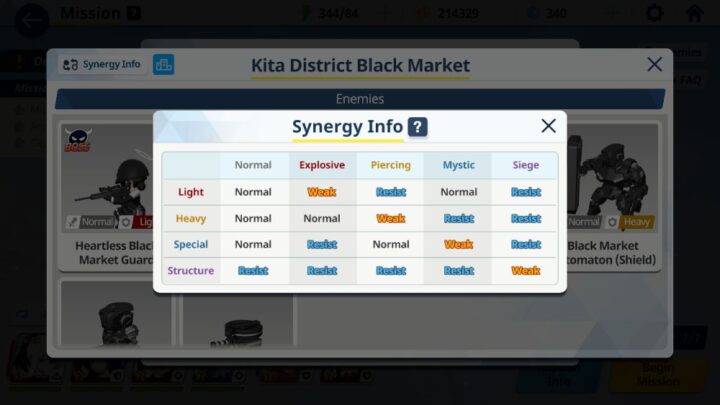Screen dimensions: 720x405
Task: Open the settings gear in top bar
Action: 654,14
